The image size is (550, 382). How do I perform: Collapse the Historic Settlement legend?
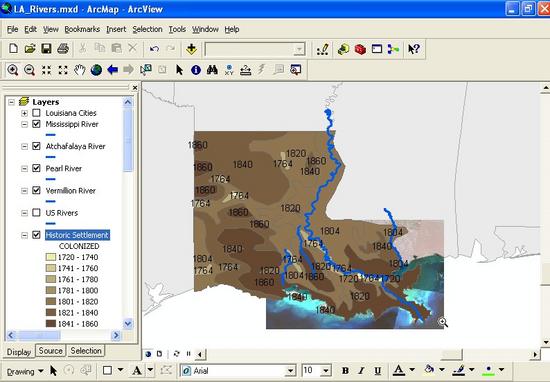click(x=24, y=235)
